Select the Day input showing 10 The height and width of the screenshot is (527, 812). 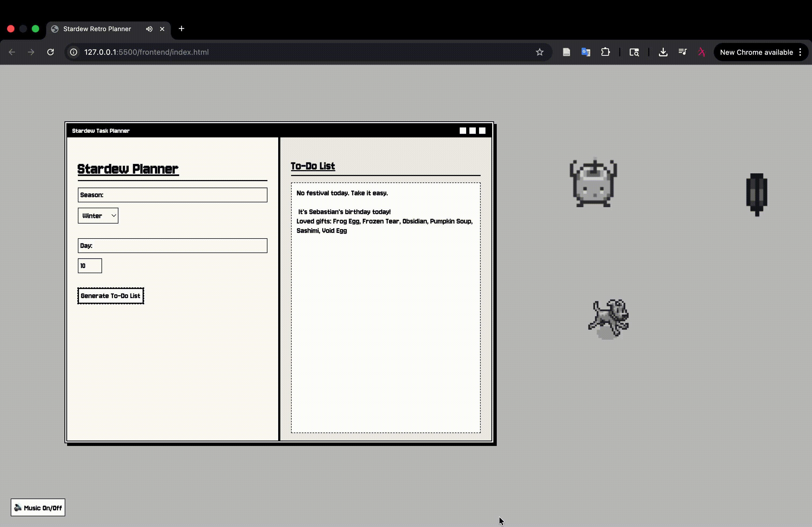tap(89, 266)
